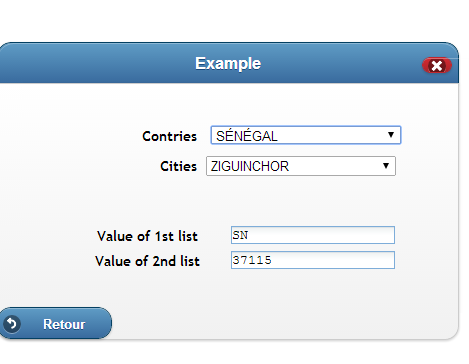Click the Value of 1st list label

point(147,236)
